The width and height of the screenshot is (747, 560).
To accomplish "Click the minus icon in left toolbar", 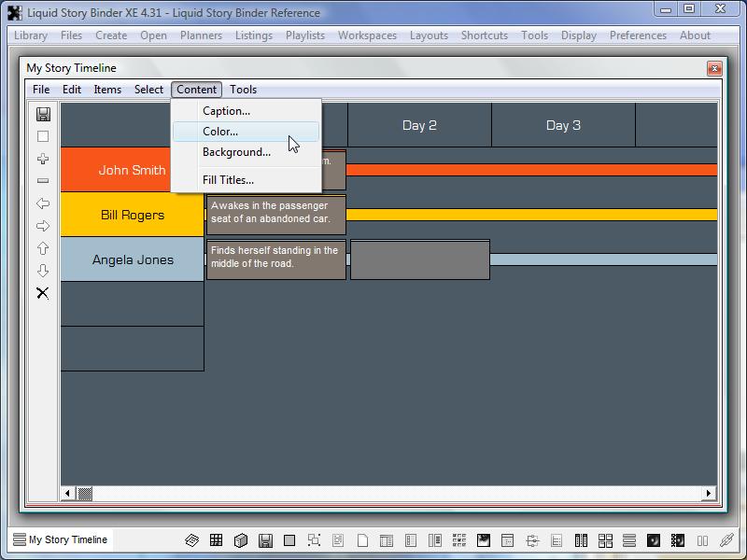I will coord(43,181).
